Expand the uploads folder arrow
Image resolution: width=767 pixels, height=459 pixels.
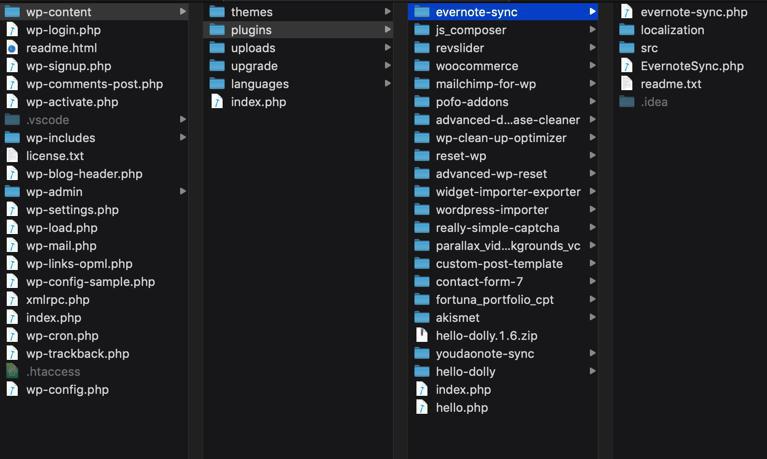point(388,48)
